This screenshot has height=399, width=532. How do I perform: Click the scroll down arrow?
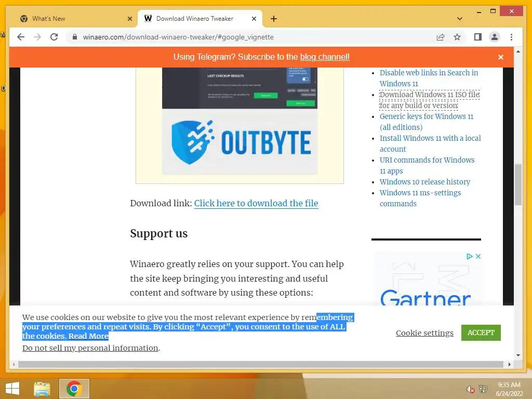click(x=518, y=355)
